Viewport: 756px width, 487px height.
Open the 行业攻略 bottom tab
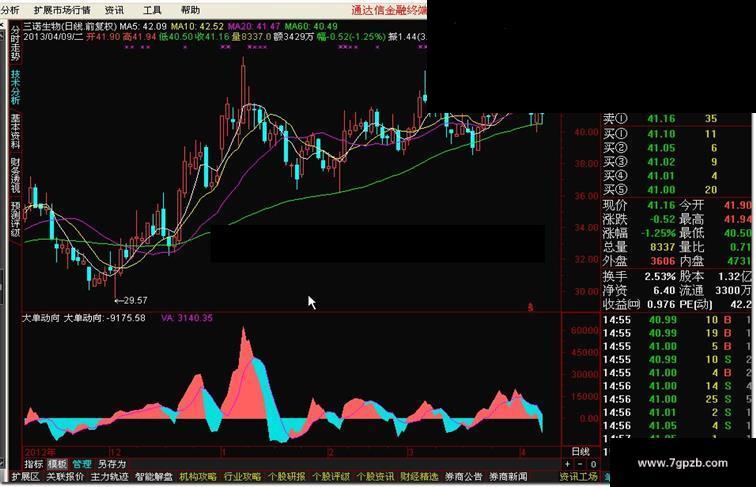242,477
